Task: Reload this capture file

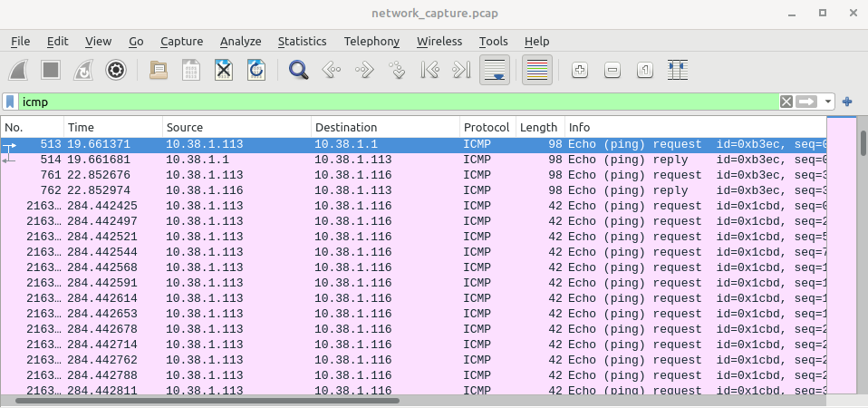Action: point(256,71)
